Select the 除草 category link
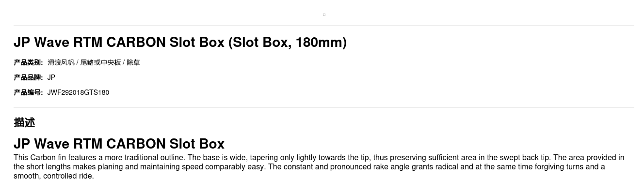Image resolution: width=644 pixels, height=195 pixels. click(x=133, y=62)
